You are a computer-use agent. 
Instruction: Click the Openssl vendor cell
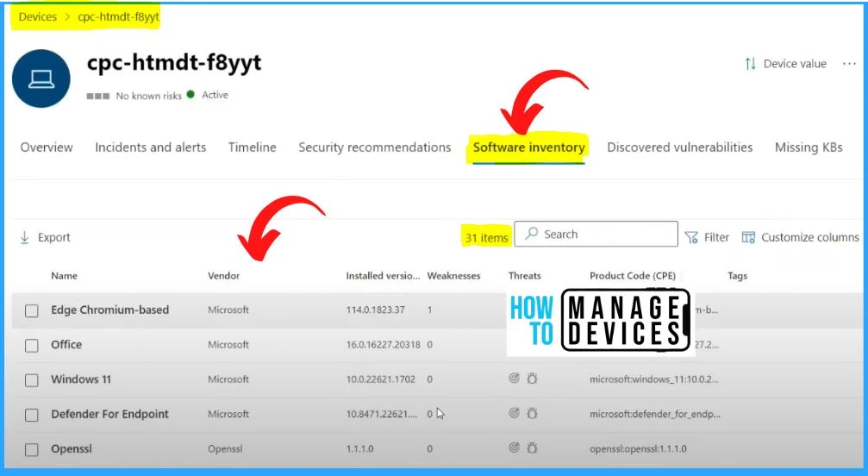[225, 449]
